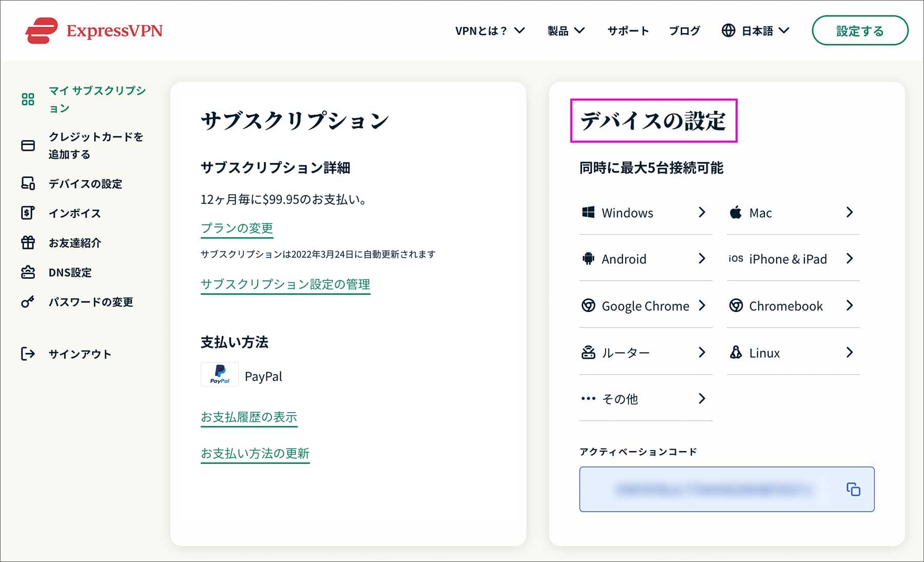924x562 pixels.
Task: Click the globe language icon
Action: click(x=728, y=31)
